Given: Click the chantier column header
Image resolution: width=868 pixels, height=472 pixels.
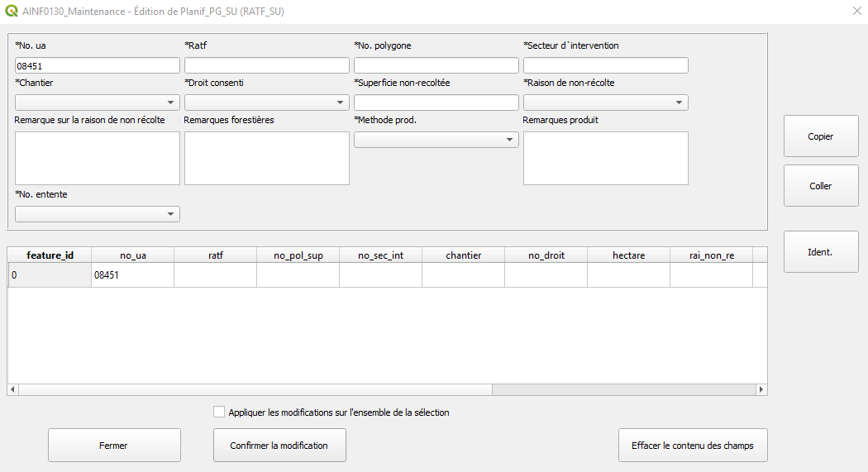Looking at the screenshot, I should click(463, 255).
